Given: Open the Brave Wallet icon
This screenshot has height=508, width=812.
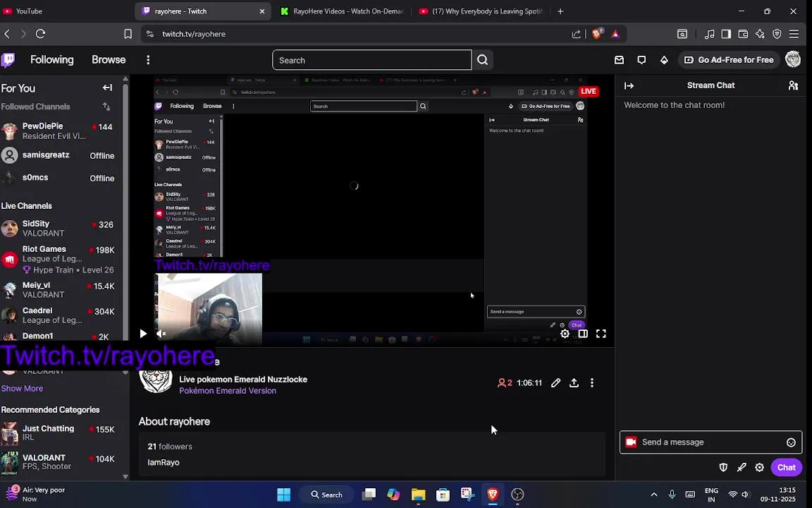Looking at the screenshot, I should click(x=743, y=34).
